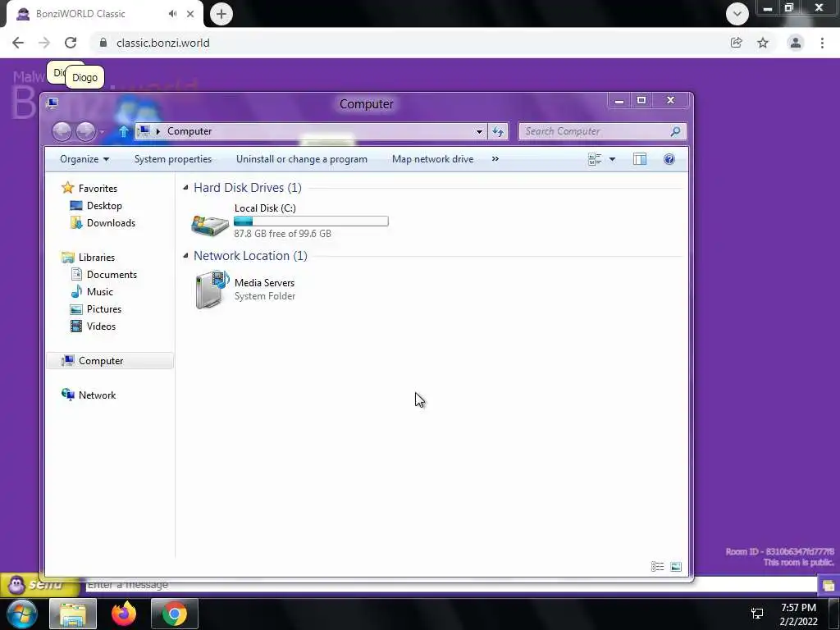Viewport: 840px width, 630px height.
Task: Open File Explorer from the taskbar
Action: point(73,614)
